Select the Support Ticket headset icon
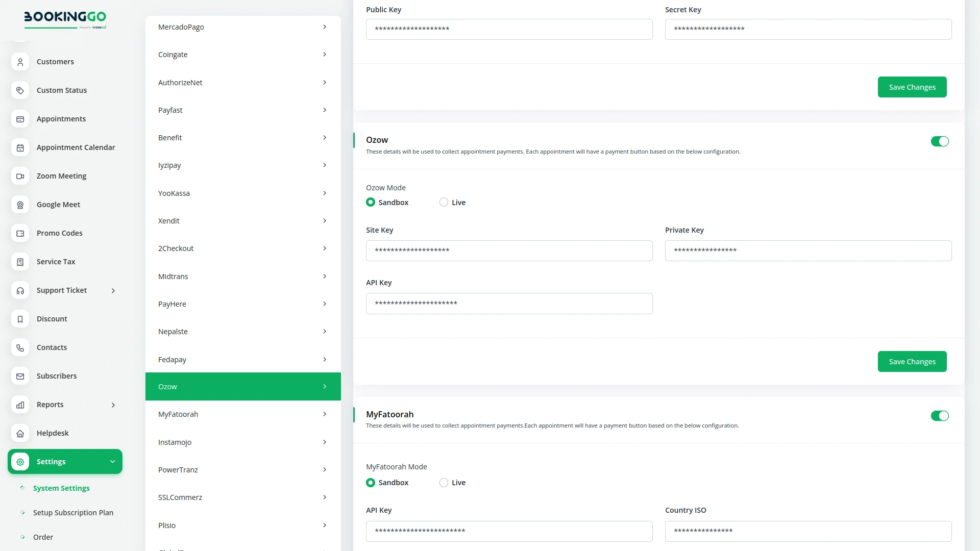Image resolution: width=980 pixels, height=551 pixels. point(19,290)
